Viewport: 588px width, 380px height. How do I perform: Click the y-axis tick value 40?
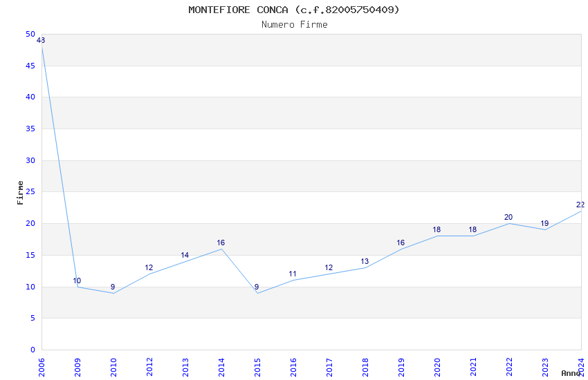tap(30, 97)
